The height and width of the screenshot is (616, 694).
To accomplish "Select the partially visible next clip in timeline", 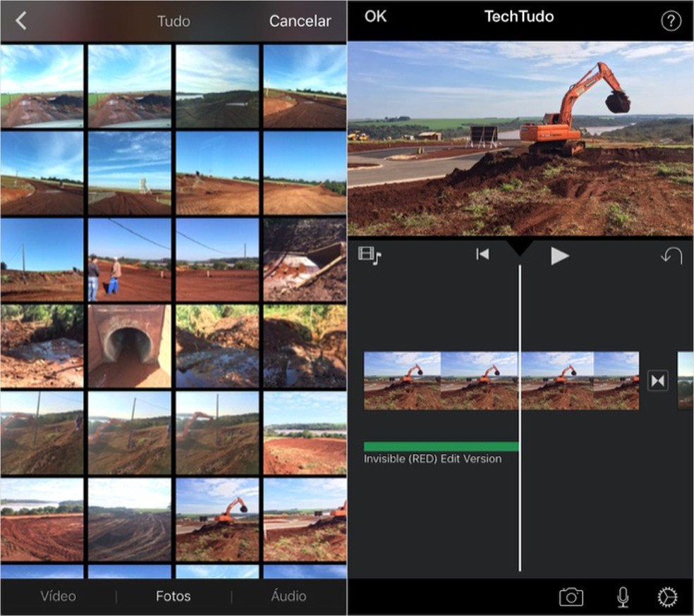I will (x=686, y=381).
